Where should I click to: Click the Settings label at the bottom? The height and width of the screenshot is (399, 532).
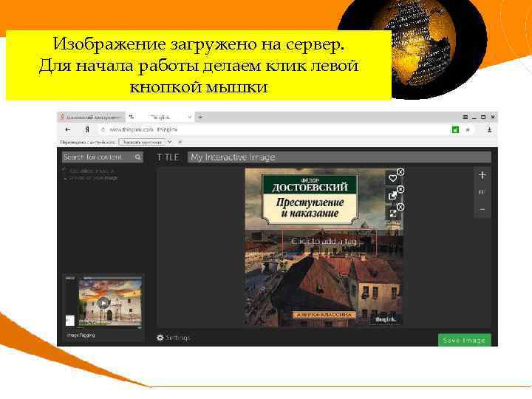coord(178,338)
